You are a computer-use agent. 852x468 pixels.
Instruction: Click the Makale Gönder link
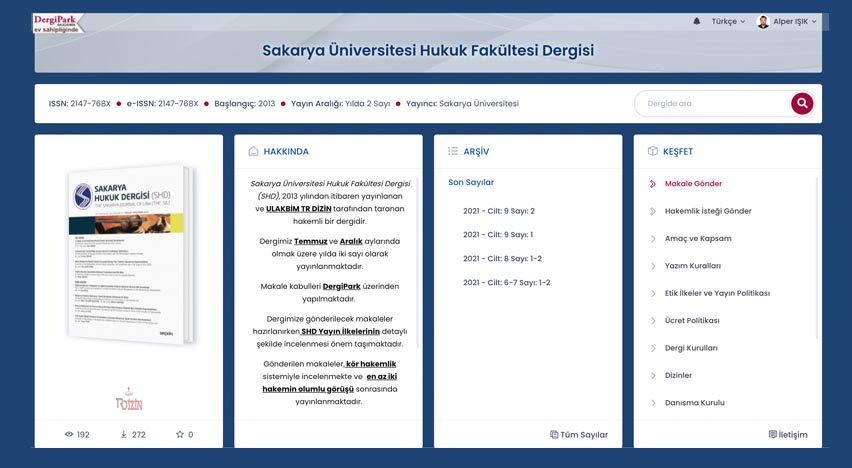coord(693,184)
